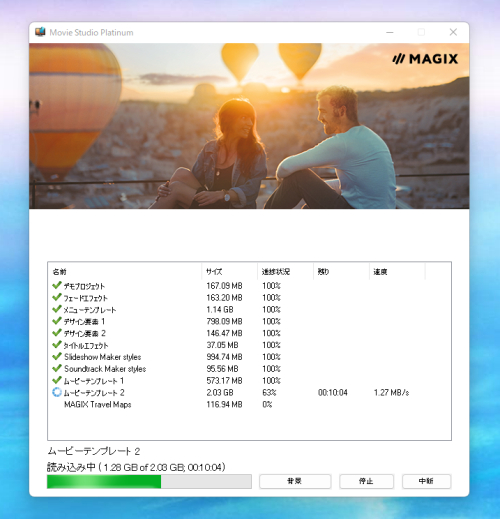Click the checkmark beside ムービーテンプレート 1
The image size is (500, 519).
pyautogui.click(x=57, y=380)
